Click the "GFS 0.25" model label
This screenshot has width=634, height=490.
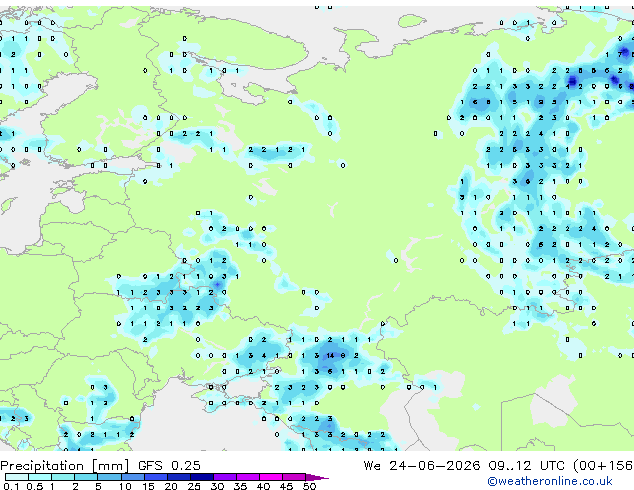tap(169, 466)
